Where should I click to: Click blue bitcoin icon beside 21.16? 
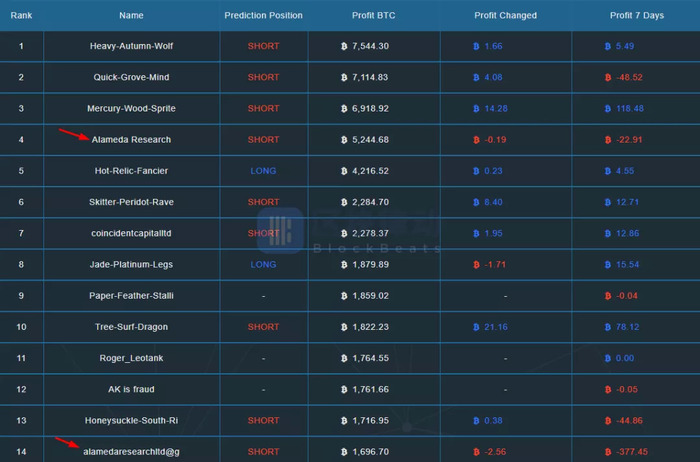[x=476, y=327]
